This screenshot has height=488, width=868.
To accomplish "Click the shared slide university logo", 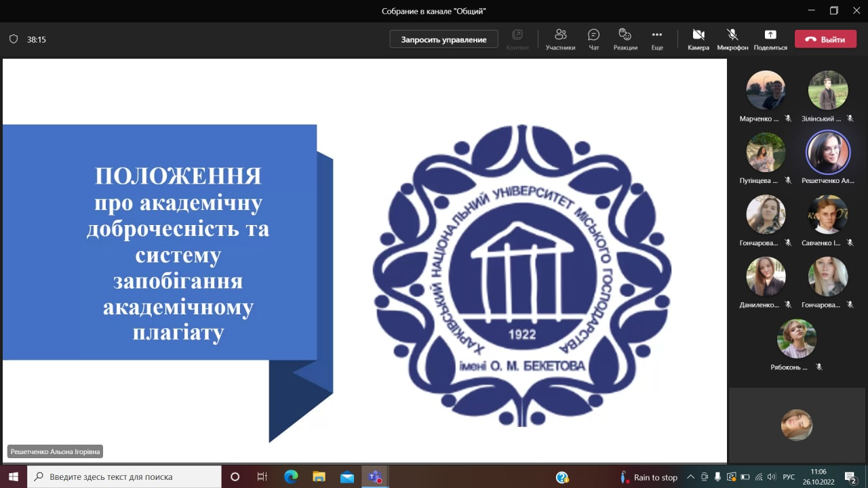I will pyautogui.click(x=521, y=275).
